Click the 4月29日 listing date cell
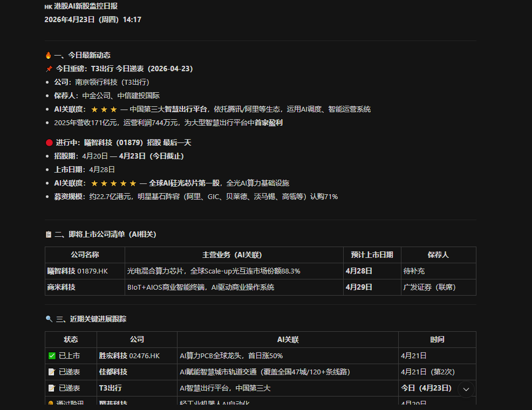Viewport: 532px width, 410px height. pos(372,288)
